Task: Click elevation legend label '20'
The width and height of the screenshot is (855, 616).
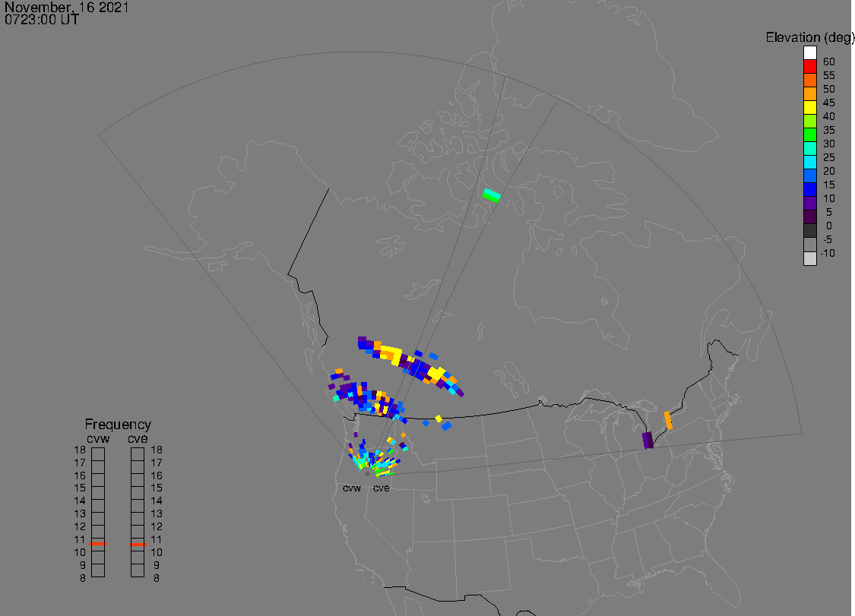Action: (x=829, y=171)
